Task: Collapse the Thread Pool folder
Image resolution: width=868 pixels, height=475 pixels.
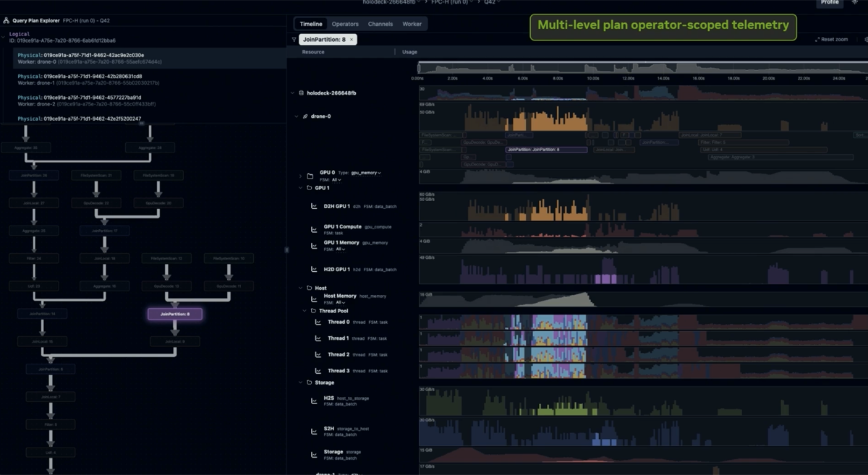Action: coord(305,311)
